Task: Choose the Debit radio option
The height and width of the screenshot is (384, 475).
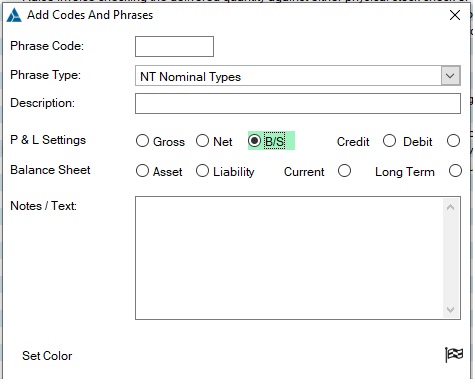Action: pyautogui.click(x=453, y=141)
